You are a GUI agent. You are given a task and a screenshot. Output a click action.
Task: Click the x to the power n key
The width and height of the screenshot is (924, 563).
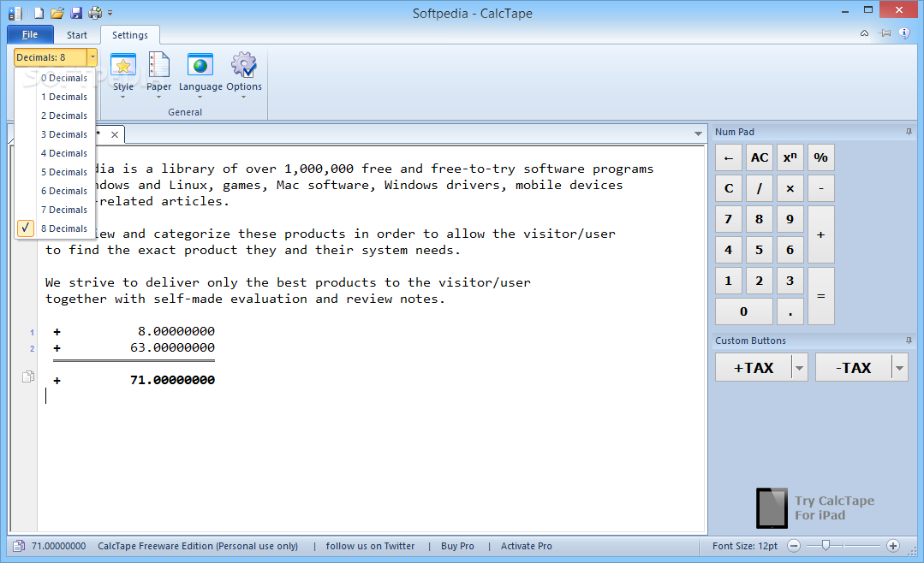point(790,157)
